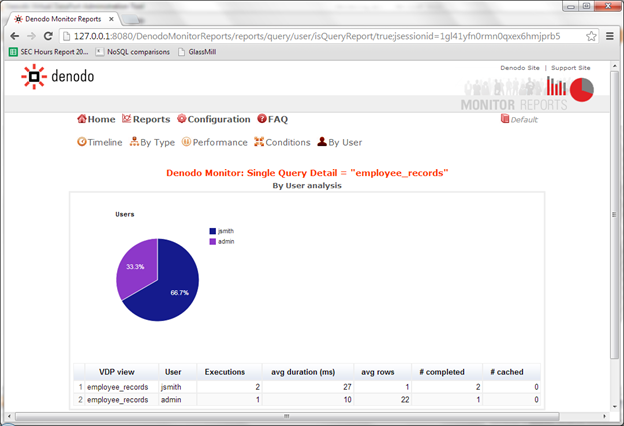Select the jsmith user cell
Screen dimensions: 624x426
[x=177, y=387]
